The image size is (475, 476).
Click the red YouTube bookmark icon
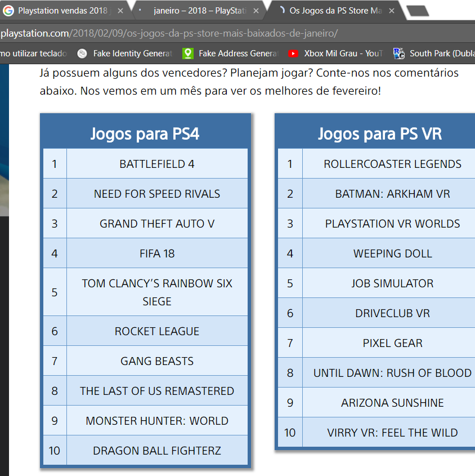pos(293,54)
